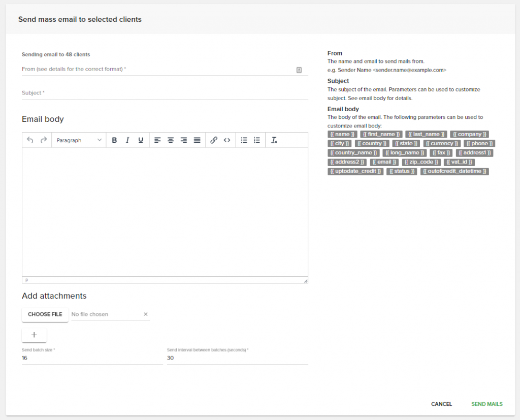Image resolution: width=520 pixels, height=420 pixels.
Task: Click the {{ address2 }} parameter tag
Action: pos(347,162)
